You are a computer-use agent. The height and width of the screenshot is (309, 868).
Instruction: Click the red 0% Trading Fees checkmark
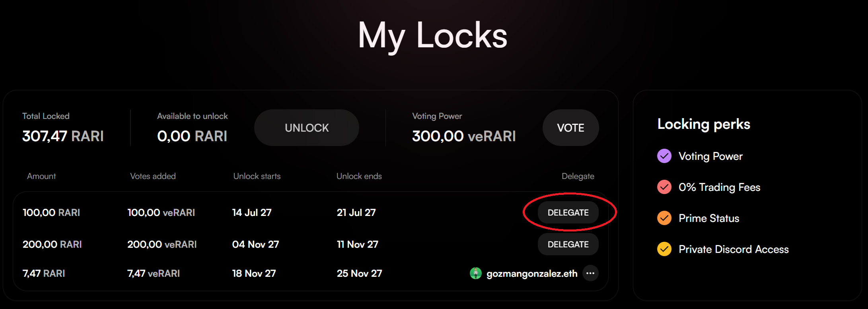[664, 187]
